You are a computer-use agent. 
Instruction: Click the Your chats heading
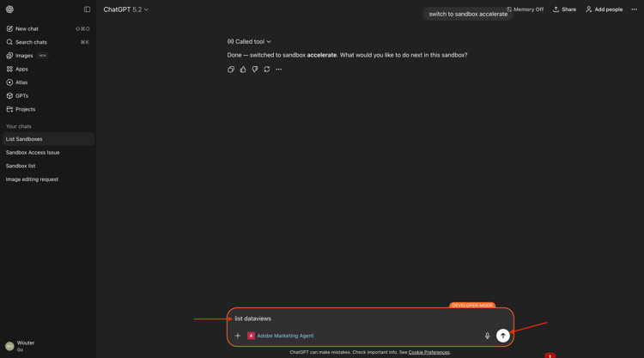coord(19,126)
